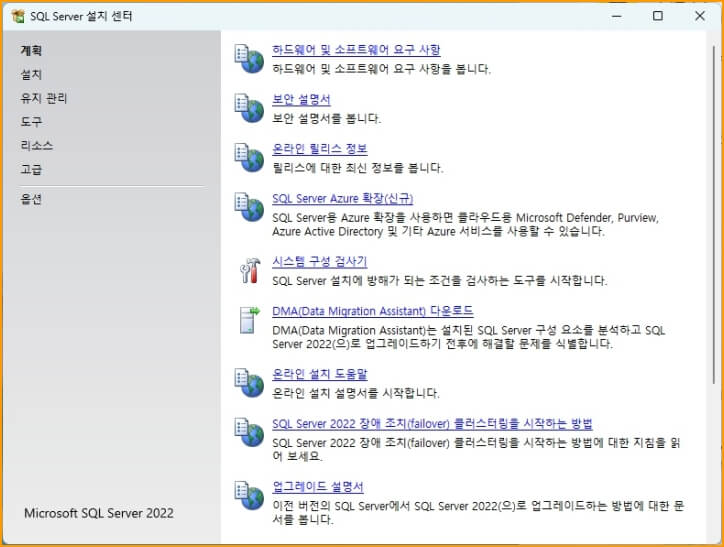Click the globe icon beside 하드웨어 및 소프트웨어 요구 사항
Image resolution: width=724 pixels, height=547 pixels.
click(x=249, y=59)
